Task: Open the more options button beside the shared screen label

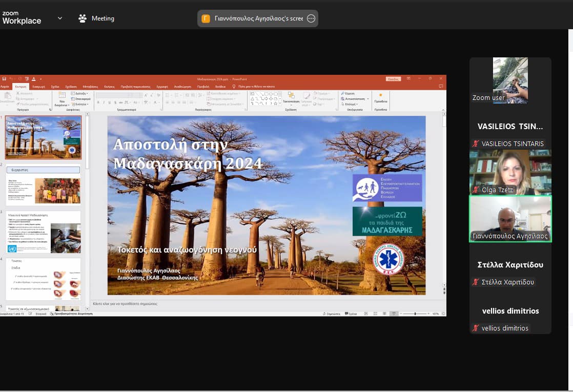Action: point(311,18)
